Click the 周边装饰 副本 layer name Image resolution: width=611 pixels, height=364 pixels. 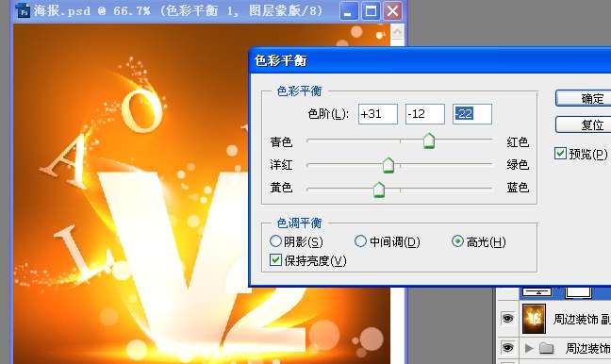point(582,319)
